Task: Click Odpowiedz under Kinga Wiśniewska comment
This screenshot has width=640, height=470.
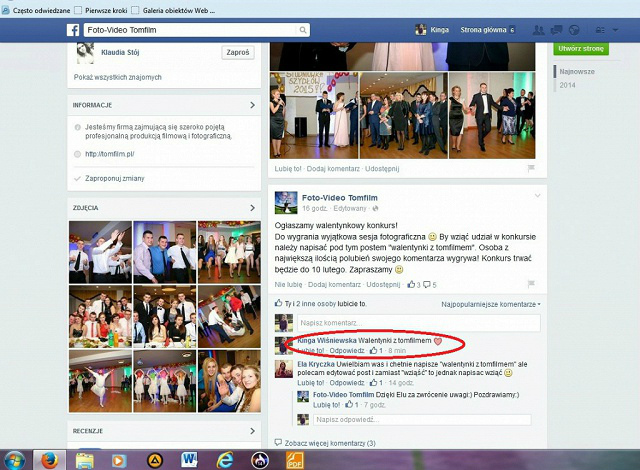Action: coord(347,350)
